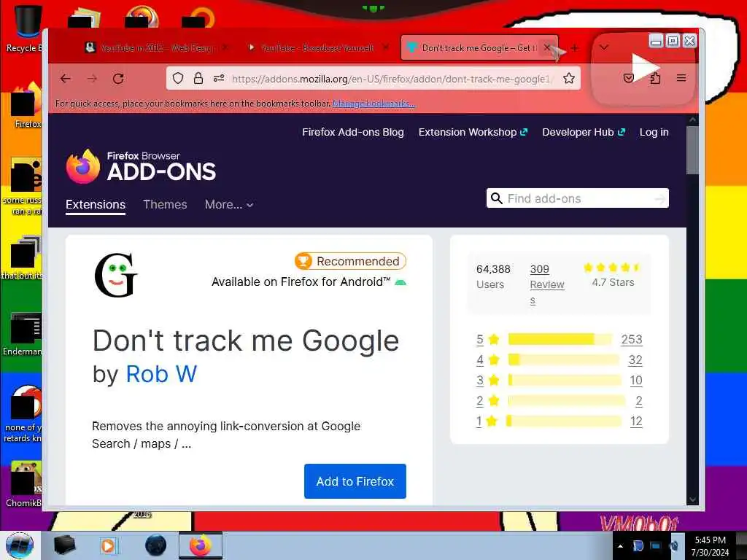Click the five-star rating bar
The image size is (747, 560).
560,339
